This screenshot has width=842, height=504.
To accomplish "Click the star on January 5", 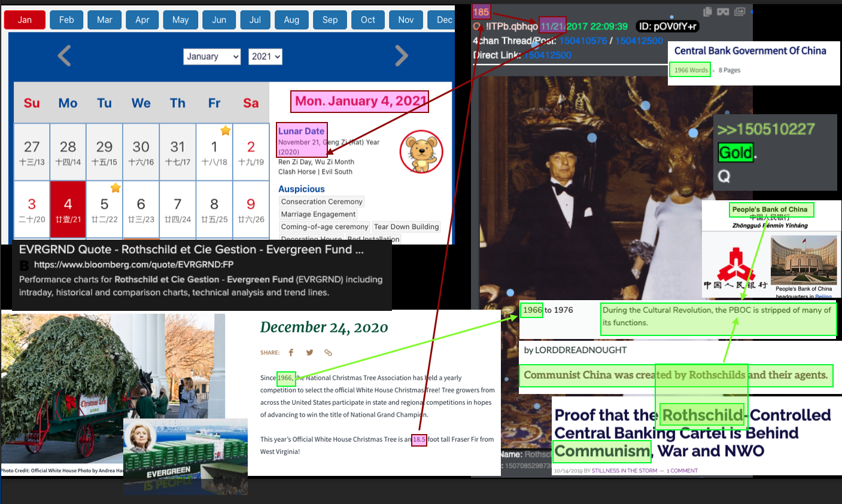I will click(x=115, y=188).
